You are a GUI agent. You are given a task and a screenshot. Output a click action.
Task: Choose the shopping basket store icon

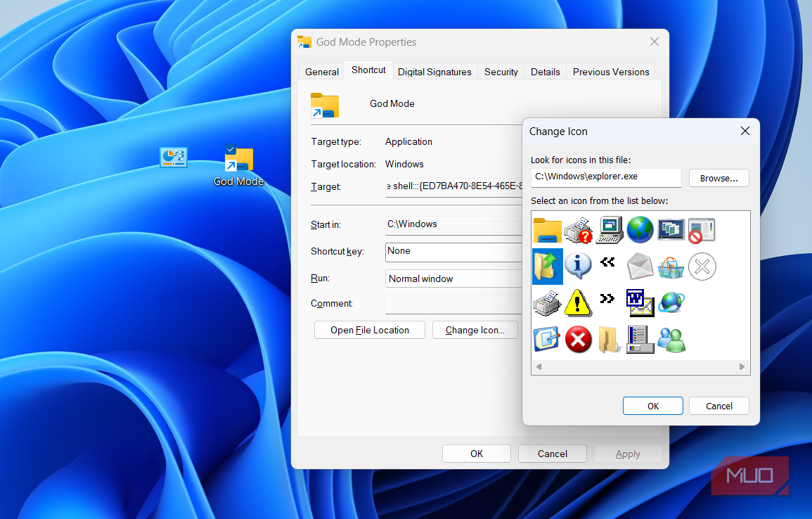coord(671,267)
